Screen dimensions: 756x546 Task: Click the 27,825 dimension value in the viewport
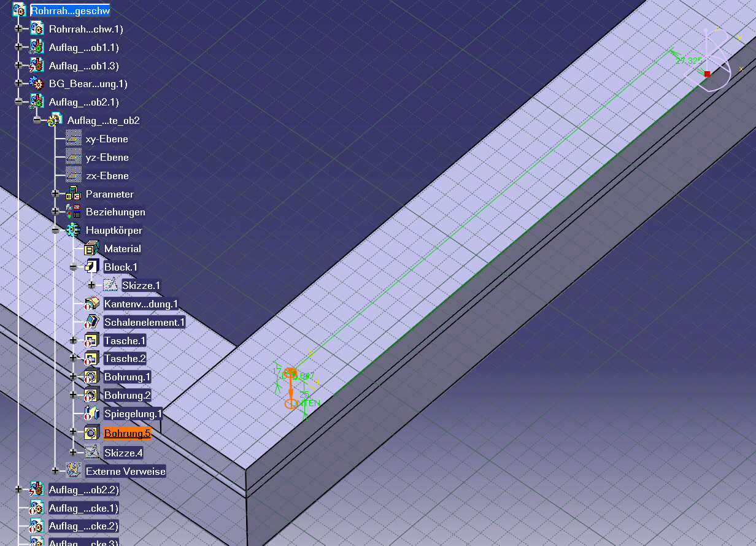coord(688,61)
